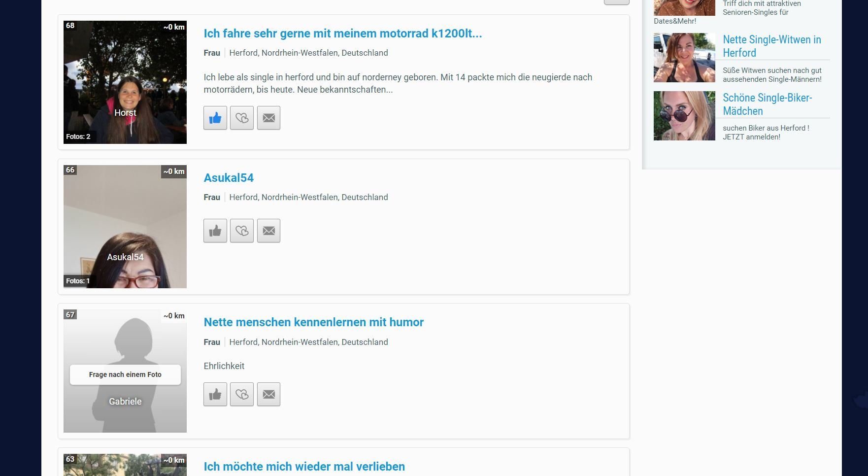The image size is (868, 476).
Task: Click 'Süße Witwen suchen' ad description
Action: click(772, 75)
